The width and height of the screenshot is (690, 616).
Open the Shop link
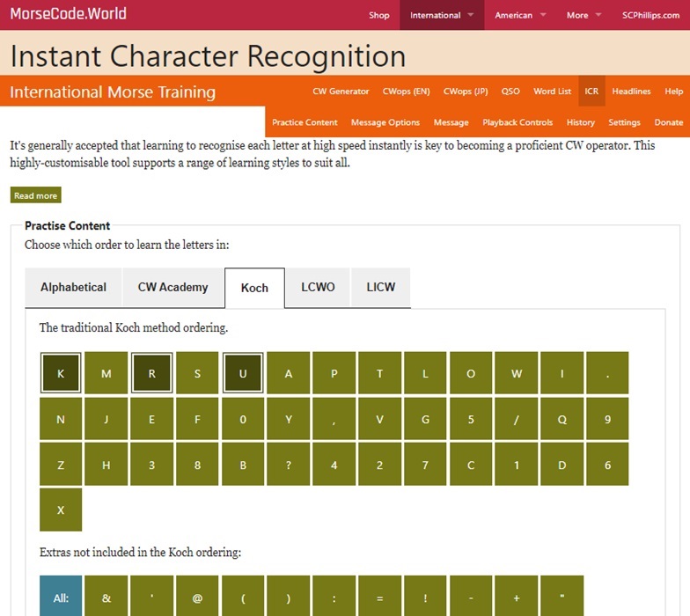tap(378, 15)
